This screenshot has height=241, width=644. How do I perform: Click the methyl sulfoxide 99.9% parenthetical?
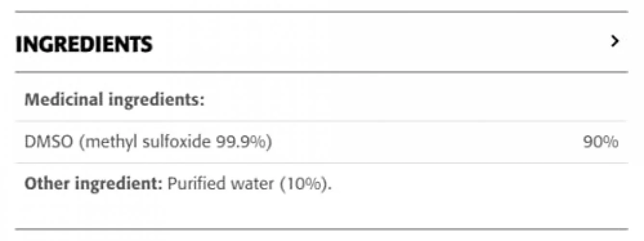(x=175, y=143)
